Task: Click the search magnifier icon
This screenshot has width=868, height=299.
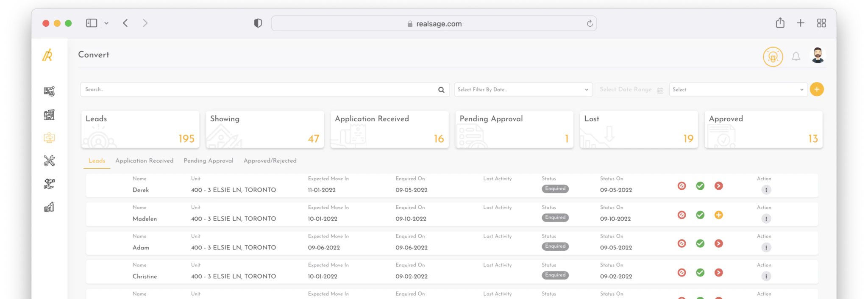Action: pyautogui.click(x=441, y=90)
